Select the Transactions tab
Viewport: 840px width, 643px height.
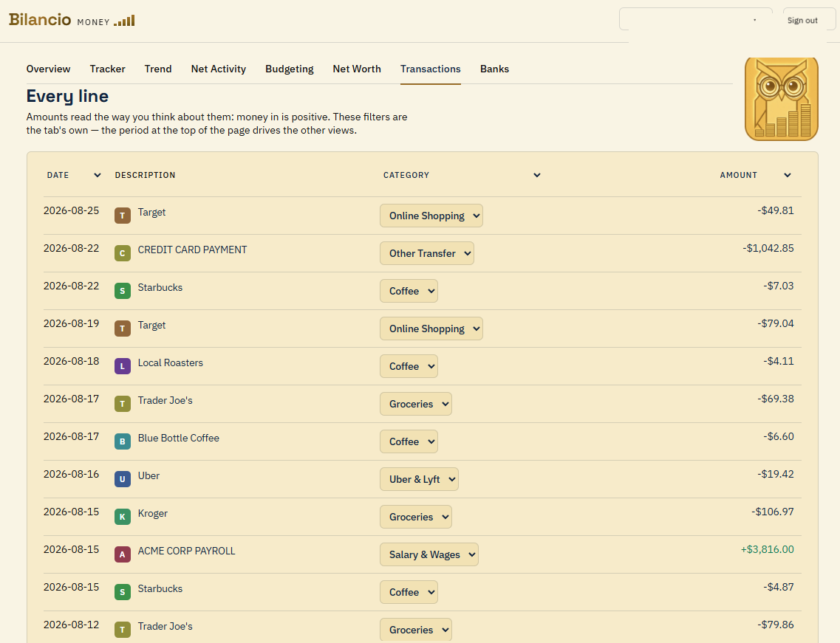click(430, 69)
